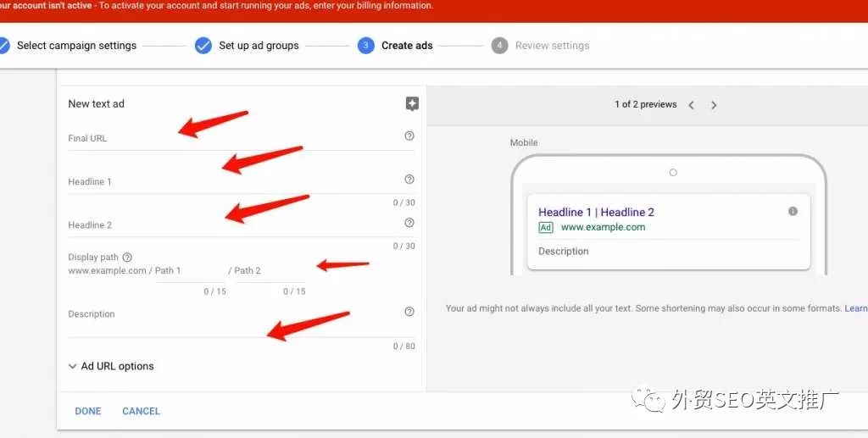Open Review settings step

[540, 46]
